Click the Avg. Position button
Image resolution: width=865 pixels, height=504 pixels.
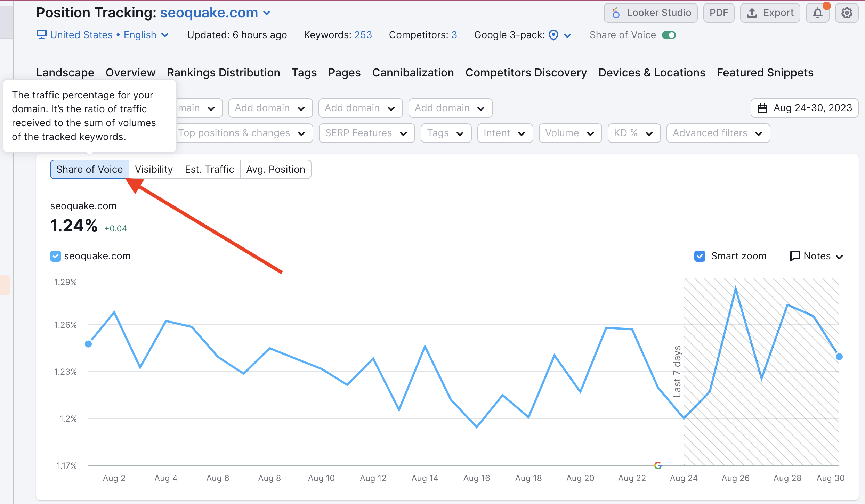tap(275, 169)
